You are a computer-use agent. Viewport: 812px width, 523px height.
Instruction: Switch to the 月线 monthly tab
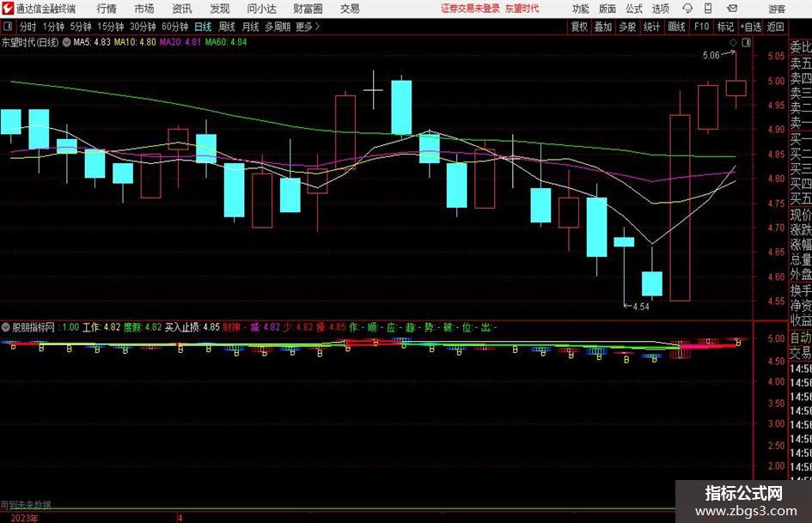pos(250,27)
